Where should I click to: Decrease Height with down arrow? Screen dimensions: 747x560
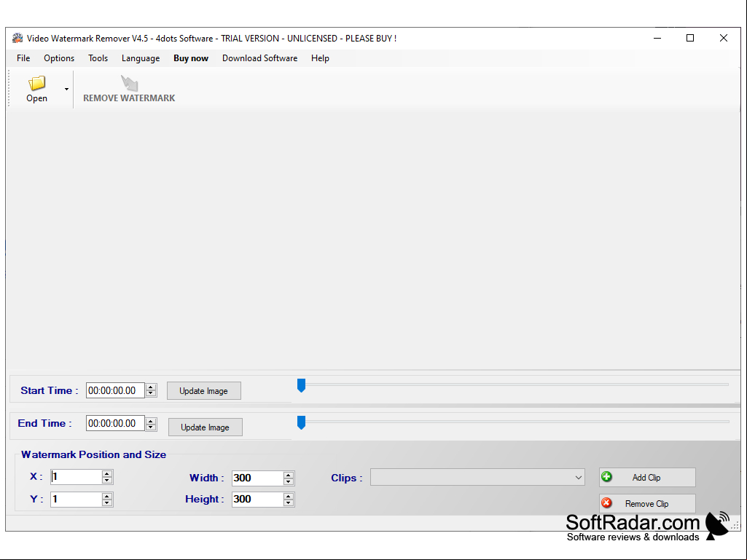288,503
